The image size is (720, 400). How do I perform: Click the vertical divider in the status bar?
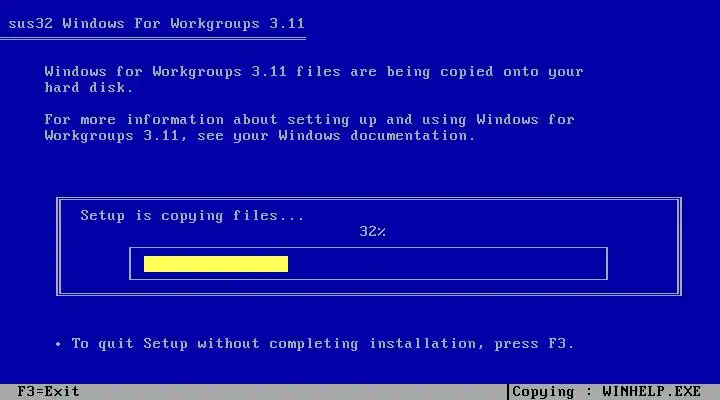(508, 392)
